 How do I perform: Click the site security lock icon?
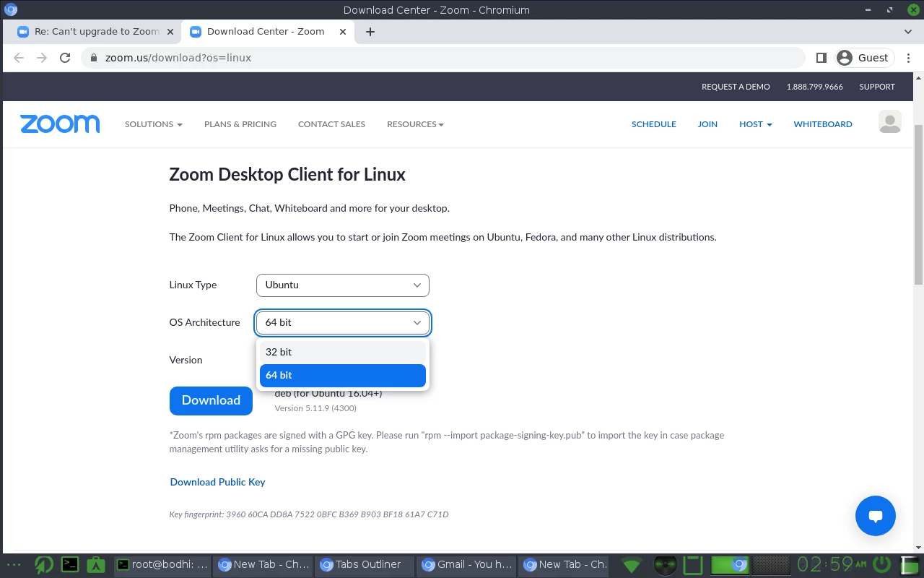pyautogui.click(x=93, y=58)
